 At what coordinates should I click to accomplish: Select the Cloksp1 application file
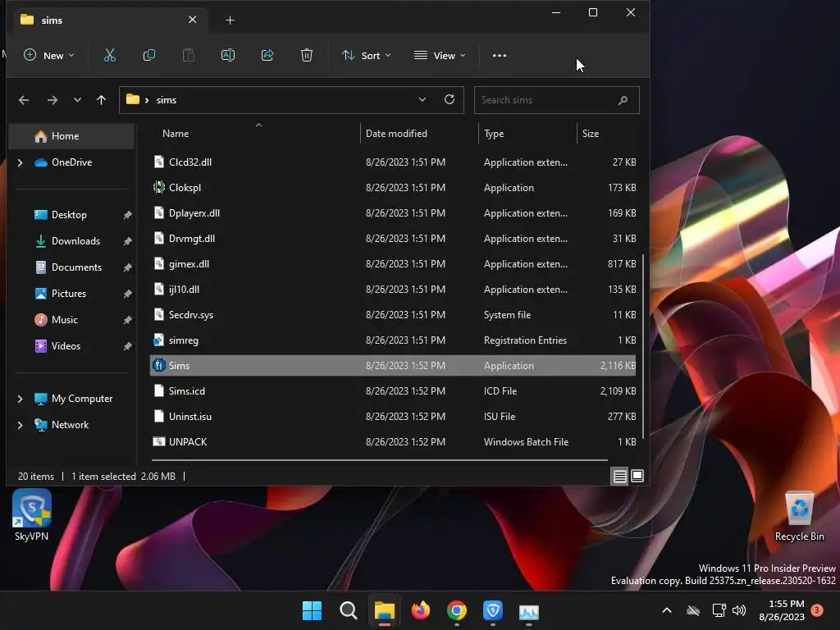point(393,188)
